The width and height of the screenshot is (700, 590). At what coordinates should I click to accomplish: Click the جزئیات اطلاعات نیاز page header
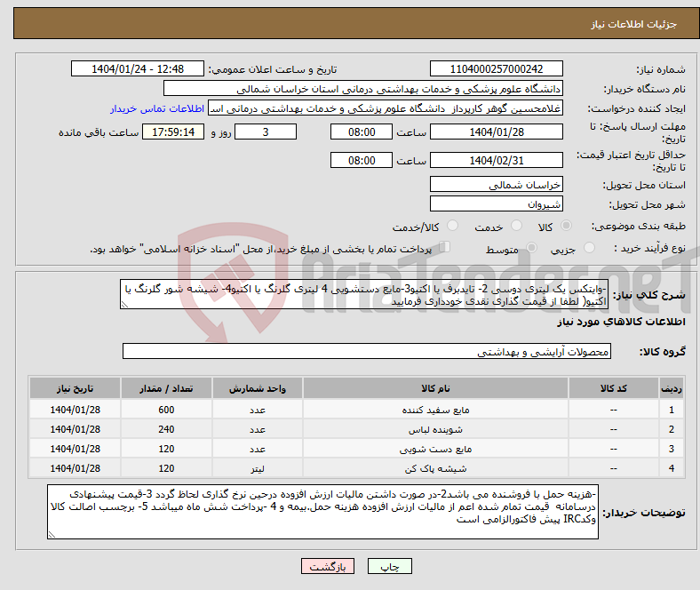[633, 24]
